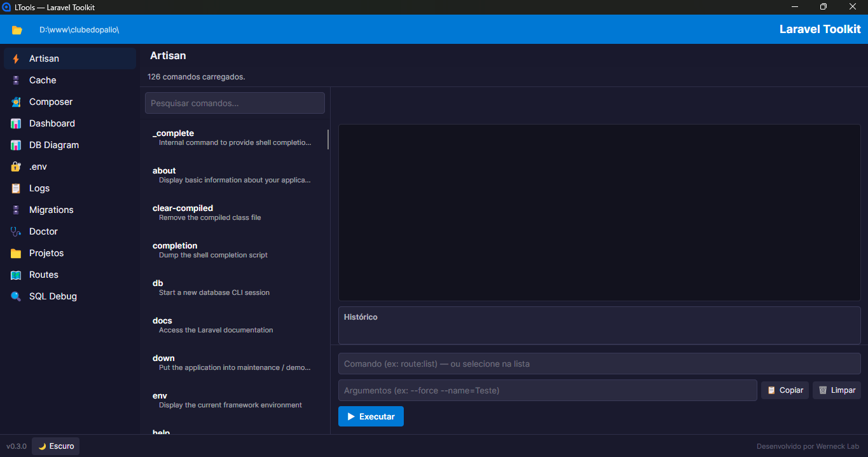Click the Cache sidebar icon
Screen dimensions: 868x457
point(16,80)
